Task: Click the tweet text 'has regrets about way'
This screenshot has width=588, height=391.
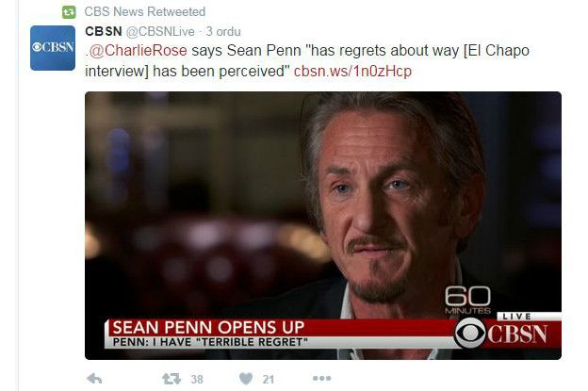Action: point(385,51)
